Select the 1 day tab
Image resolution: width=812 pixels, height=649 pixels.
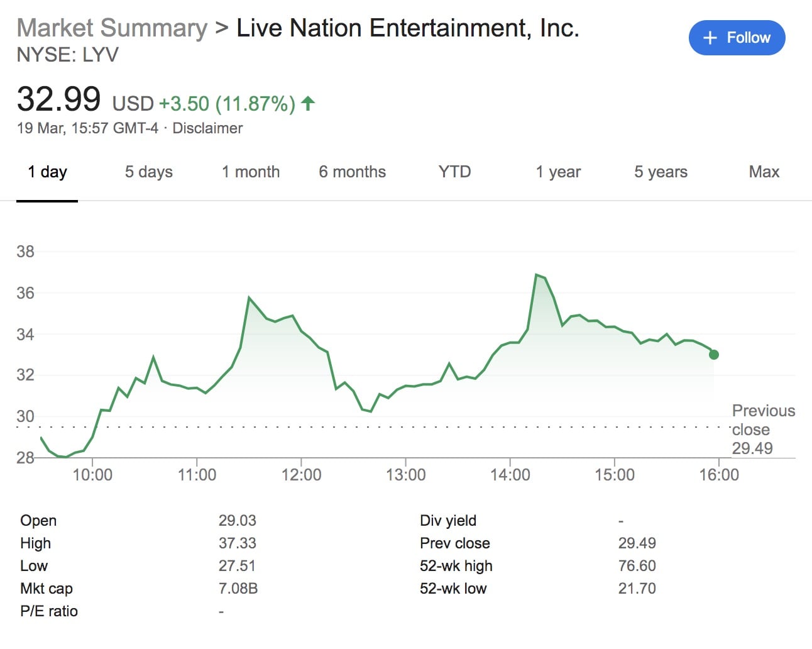point(47,172)
